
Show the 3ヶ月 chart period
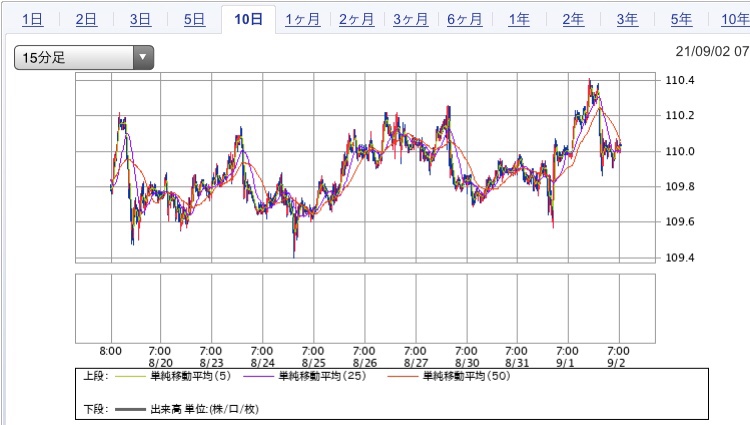(x=411, y=20)
